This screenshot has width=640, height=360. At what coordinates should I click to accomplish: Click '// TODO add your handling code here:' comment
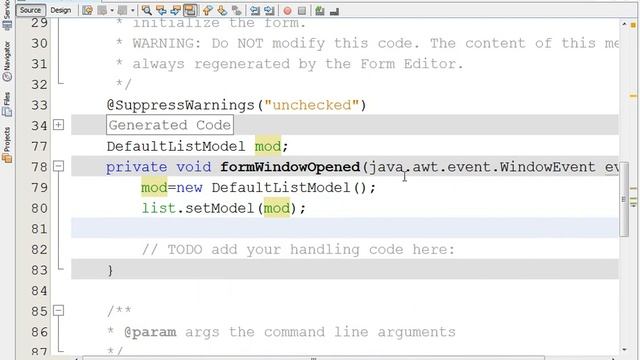click(298, 249)
